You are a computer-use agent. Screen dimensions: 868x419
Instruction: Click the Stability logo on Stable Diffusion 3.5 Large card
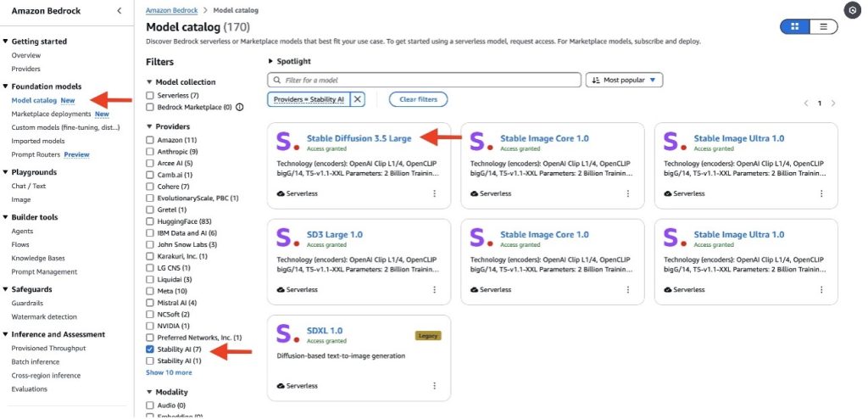pyautogui.click(x=288, y=142)
